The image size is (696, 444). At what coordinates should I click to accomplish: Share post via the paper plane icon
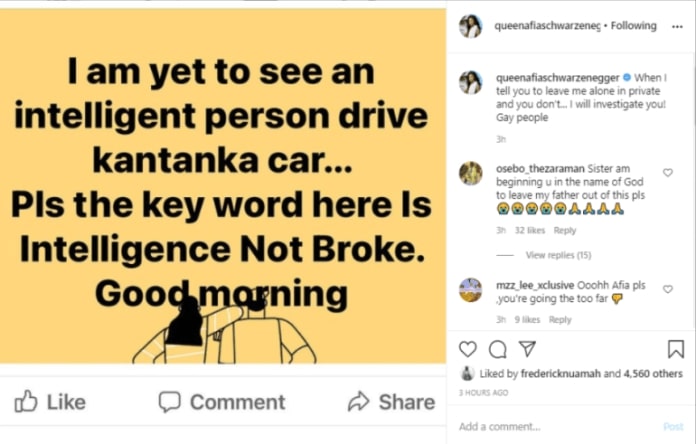point(527,349)
